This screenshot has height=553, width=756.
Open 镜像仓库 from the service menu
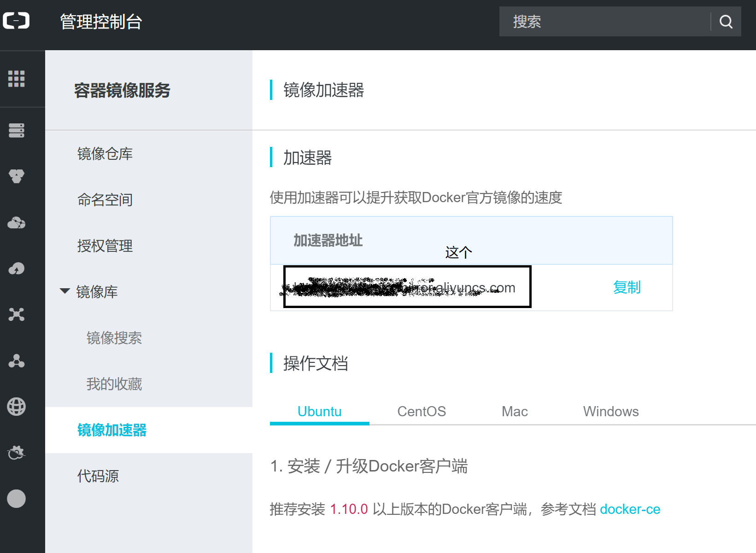coord(105,154)
